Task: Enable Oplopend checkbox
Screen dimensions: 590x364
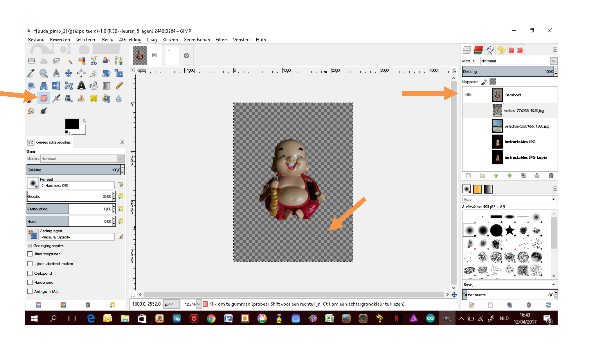Action: coord(30,273)
